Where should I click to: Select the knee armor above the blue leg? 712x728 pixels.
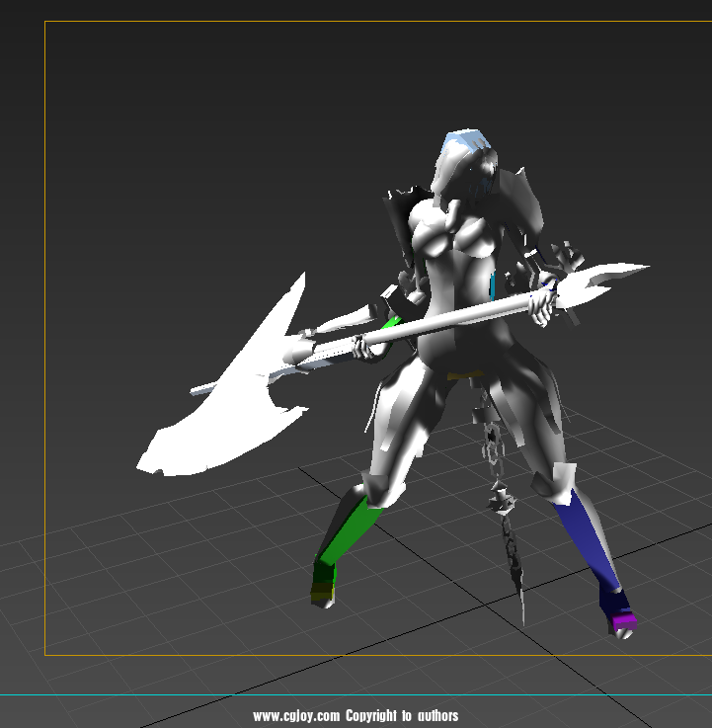[x=551, y=481]
